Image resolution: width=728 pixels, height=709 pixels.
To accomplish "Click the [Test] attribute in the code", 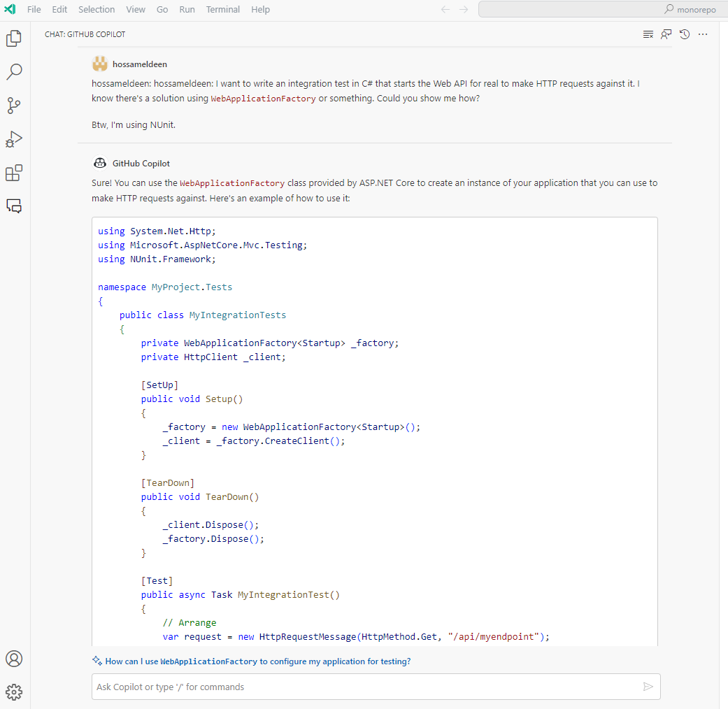I will click(x=157, y=581).
